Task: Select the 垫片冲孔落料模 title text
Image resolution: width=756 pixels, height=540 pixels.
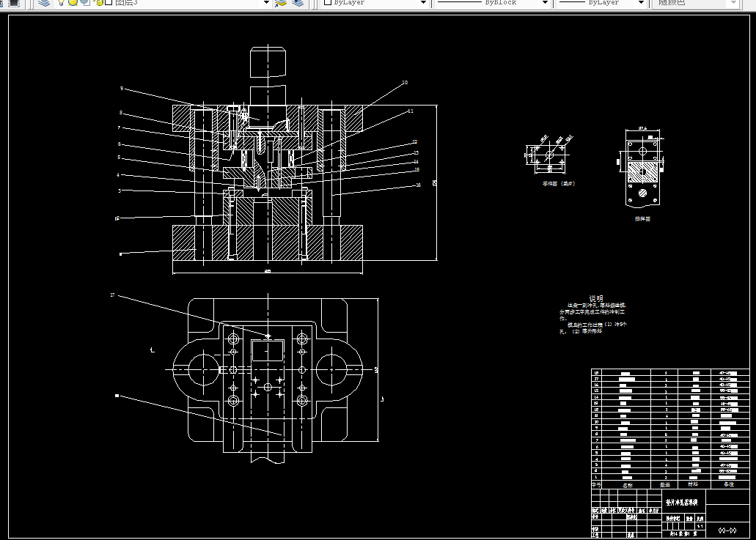Action: pyautogui.click(x=682, y=503)
